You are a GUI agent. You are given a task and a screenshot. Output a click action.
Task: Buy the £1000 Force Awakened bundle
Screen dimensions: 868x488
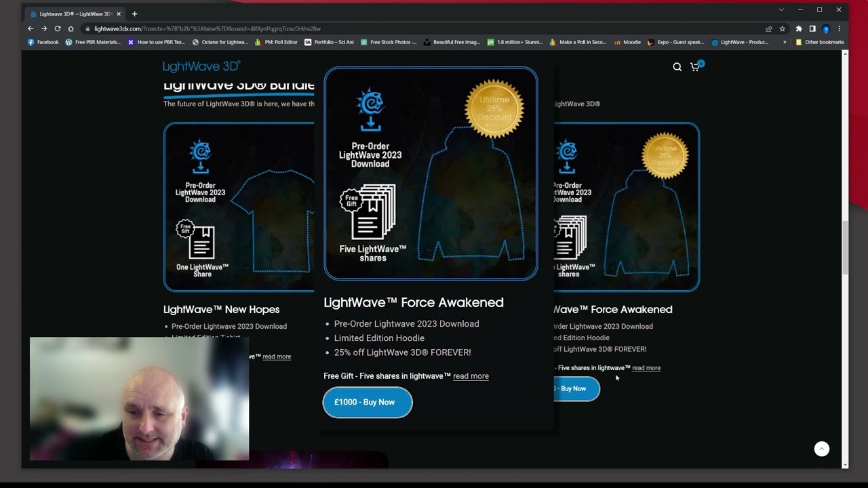click(368, 403)
